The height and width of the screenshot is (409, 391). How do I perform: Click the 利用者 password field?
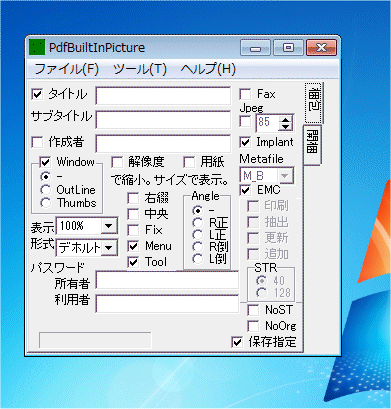[167, 304]
